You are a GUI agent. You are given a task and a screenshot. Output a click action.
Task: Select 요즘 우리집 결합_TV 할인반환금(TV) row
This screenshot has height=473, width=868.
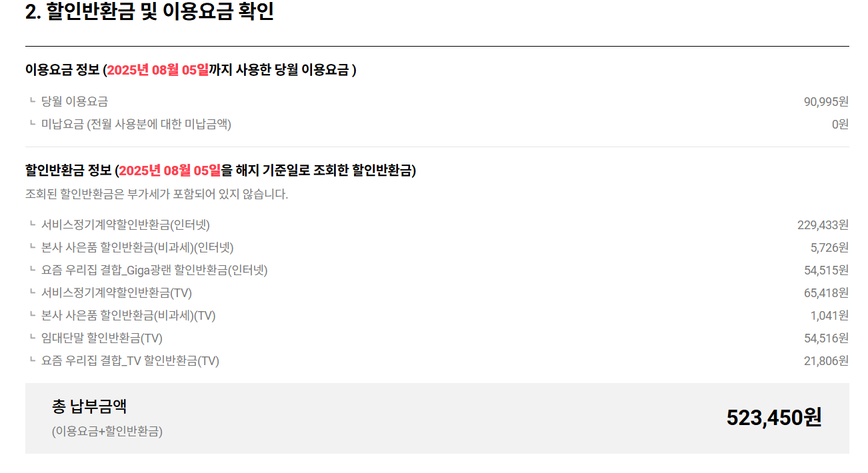point(437,360)
